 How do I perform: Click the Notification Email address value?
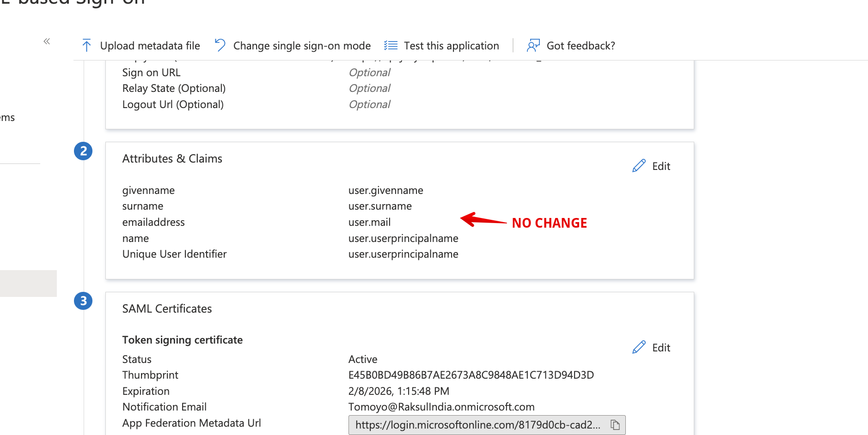pyautogui.click(x=441, y=407)
